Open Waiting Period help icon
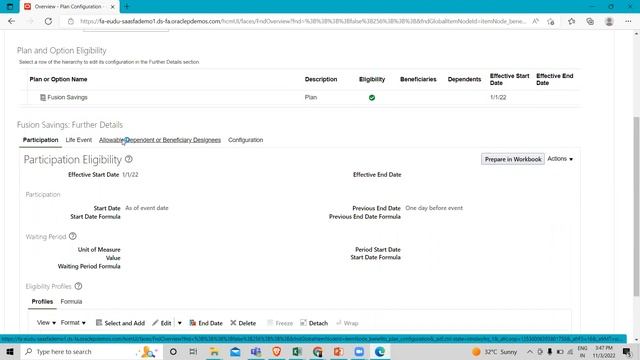640x360 pixels. 73,236
